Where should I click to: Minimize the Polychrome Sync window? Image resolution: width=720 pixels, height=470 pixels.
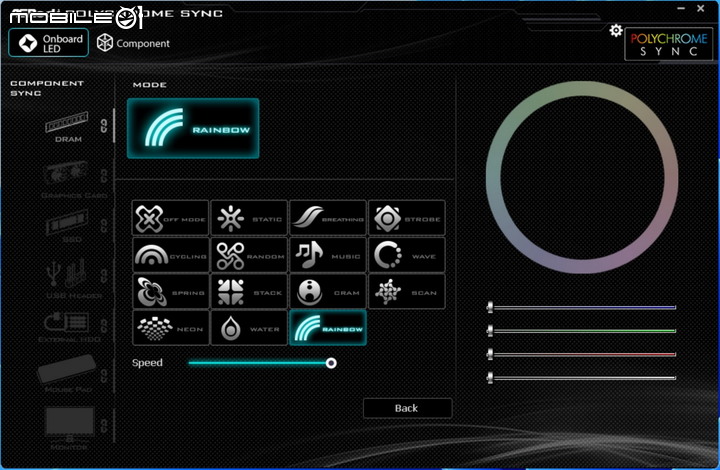click(681, 8)
